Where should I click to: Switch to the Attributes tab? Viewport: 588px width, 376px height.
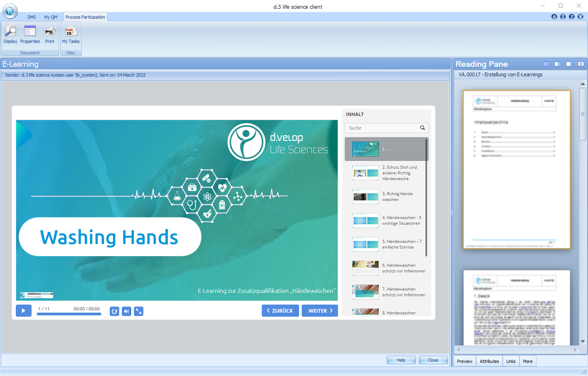[489, 361]
